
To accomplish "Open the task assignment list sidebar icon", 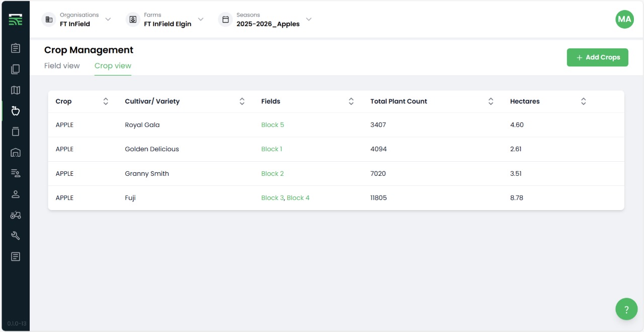I will 16,173.
